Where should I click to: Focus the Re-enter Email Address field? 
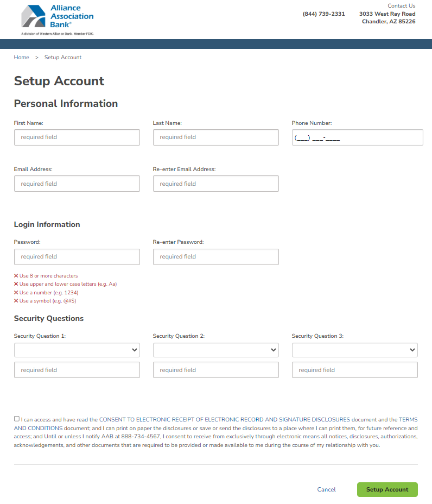215,184
